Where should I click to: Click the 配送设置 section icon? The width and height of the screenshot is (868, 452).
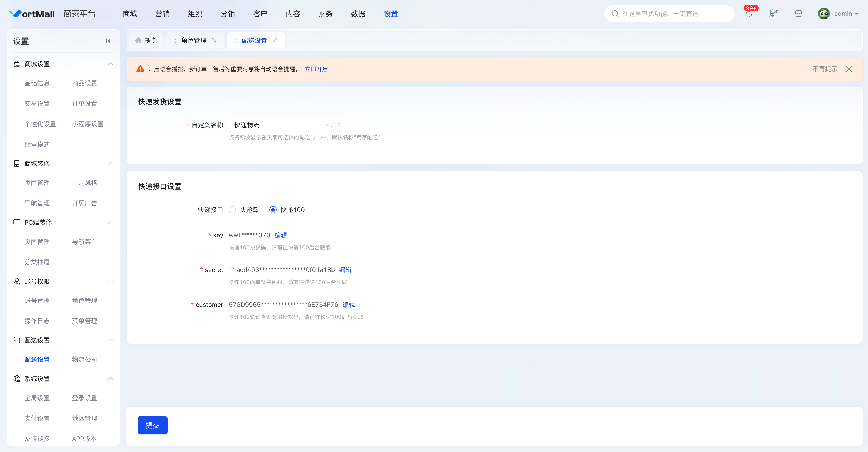(x=17, y=340)
